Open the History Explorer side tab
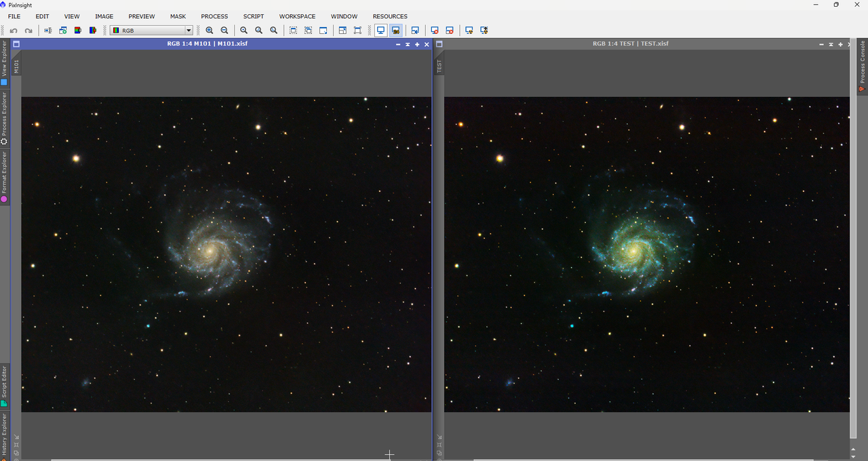 click(x=4, y=435)
